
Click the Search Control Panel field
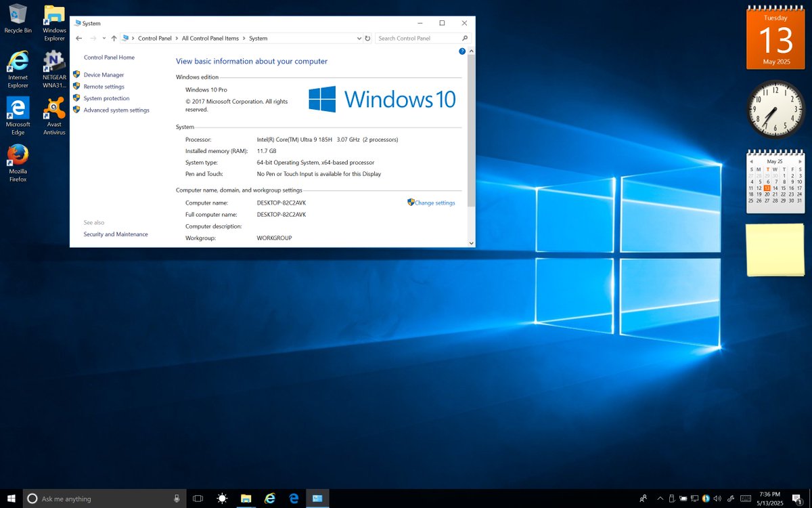click(x=423, y=39)
